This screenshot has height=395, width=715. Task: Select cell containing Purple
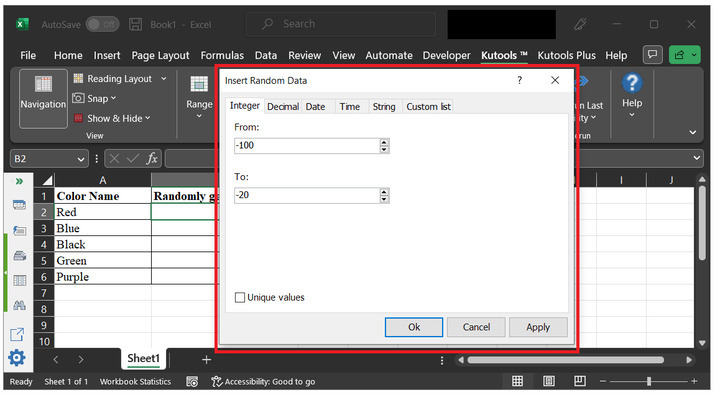click(103, 277)
